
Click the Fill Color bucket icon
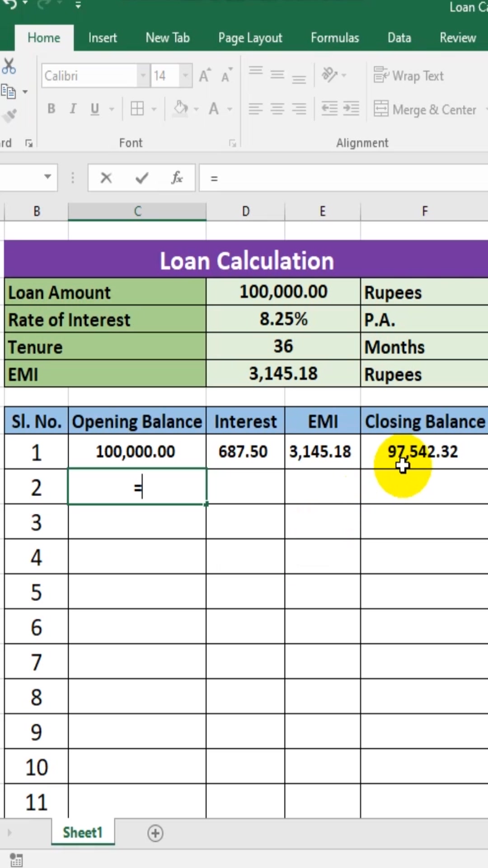click(x=181, y=108)
